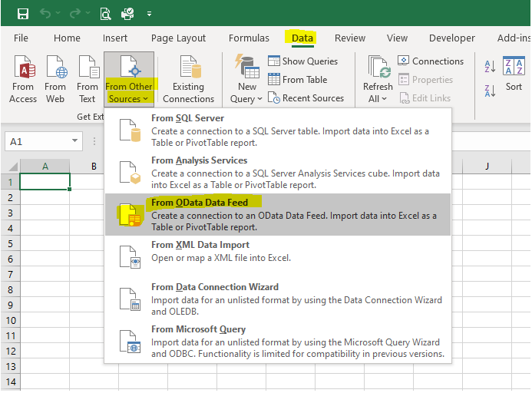Expand the Redo history dropdown arrow

[88, 13]
